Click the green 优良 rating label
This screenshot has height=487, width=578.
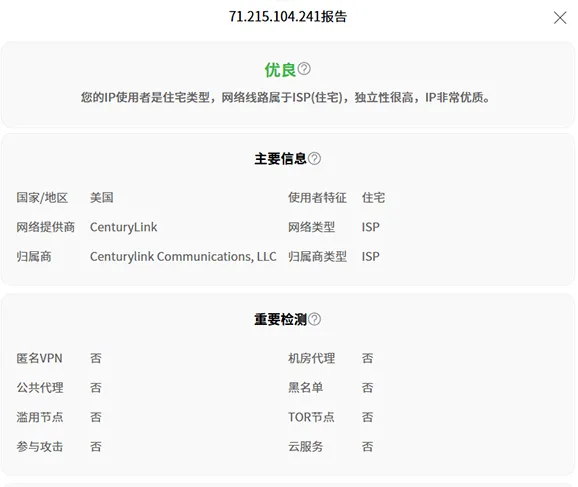280,69
